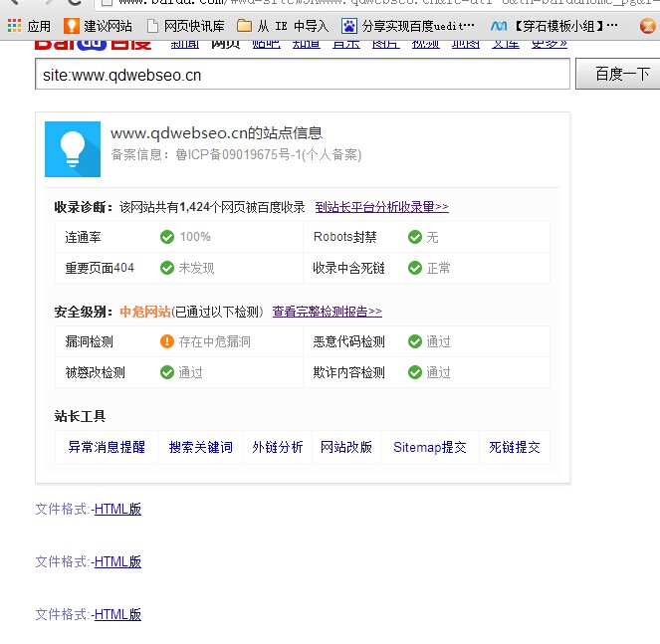Open the Sitemap提交 tool

point(430,447)
